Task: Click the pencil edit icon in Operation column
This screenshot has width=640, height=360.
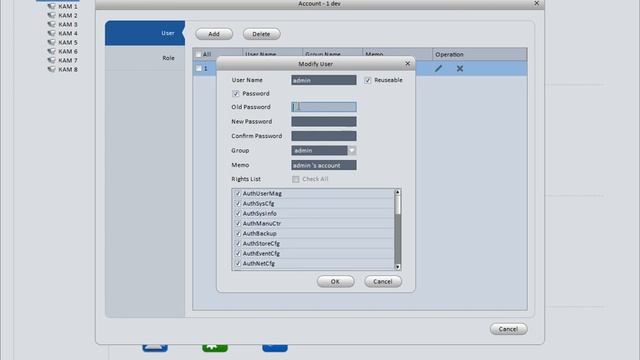Action: pyautogui.click(x=438, y=69)
